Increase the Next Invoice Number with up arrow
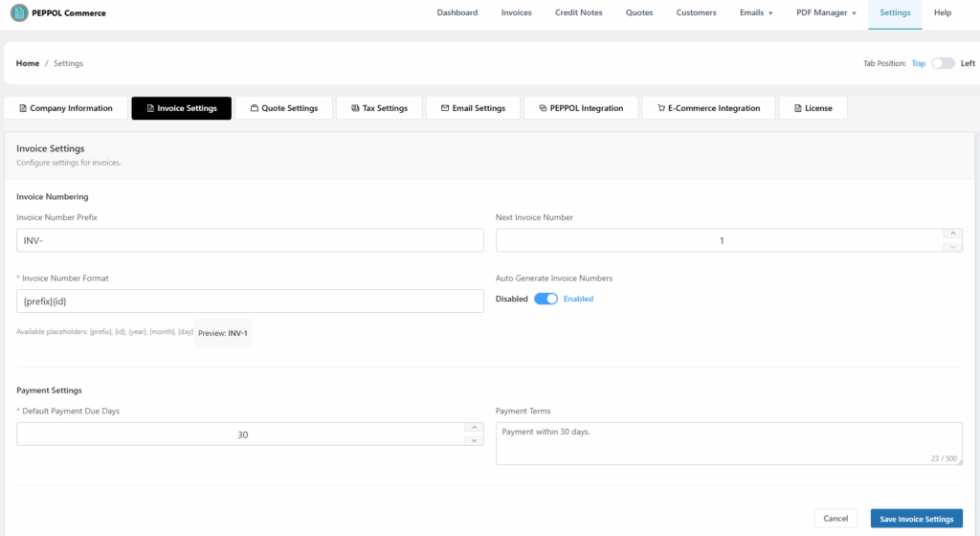The image size is (980, 536). (x=952, y=234)
